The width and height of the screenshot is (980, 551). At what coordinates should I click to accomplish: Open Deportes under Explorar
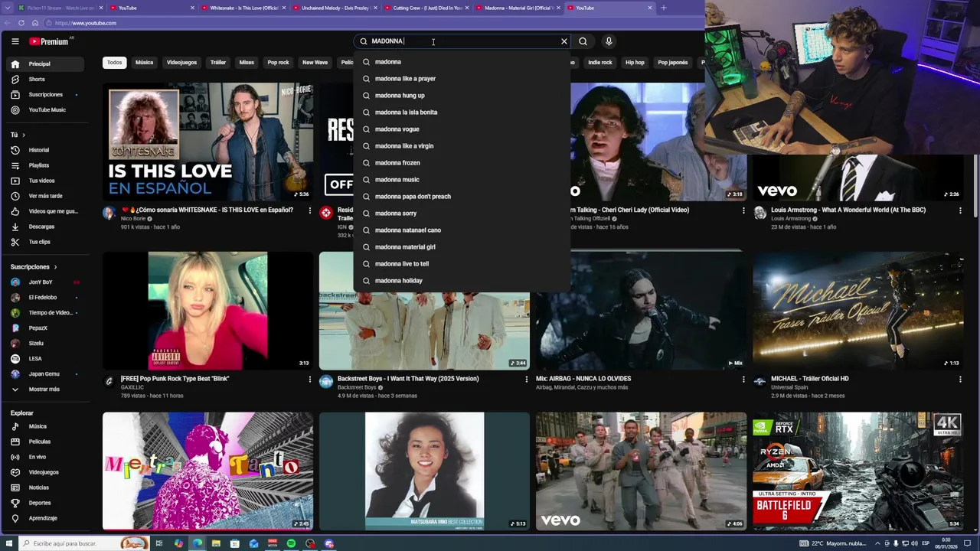tap(46, 503)
